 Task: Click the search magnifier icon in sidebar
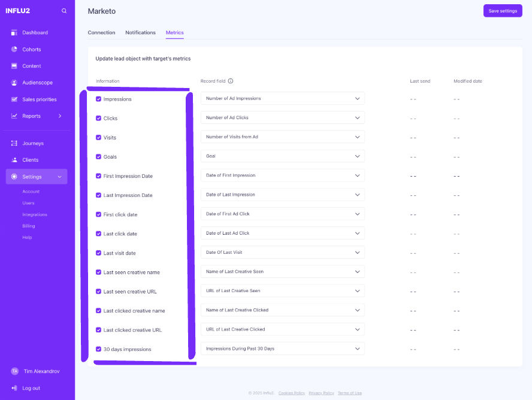(64, 11)
